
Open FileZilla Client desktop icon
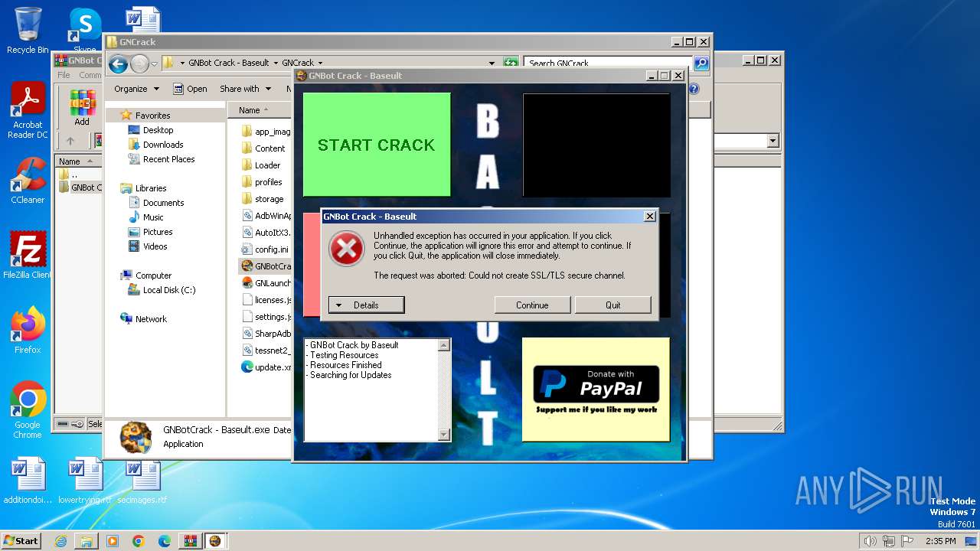tap(28, 255)
